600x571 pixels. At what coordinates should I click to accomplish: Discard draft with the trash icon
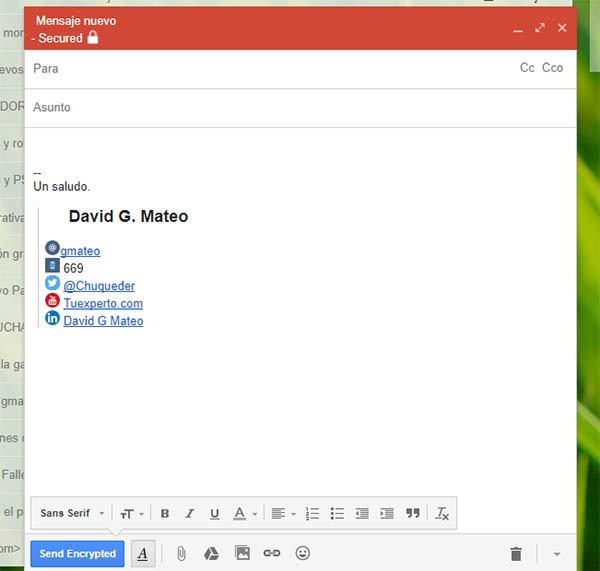(x=516, y=553)
